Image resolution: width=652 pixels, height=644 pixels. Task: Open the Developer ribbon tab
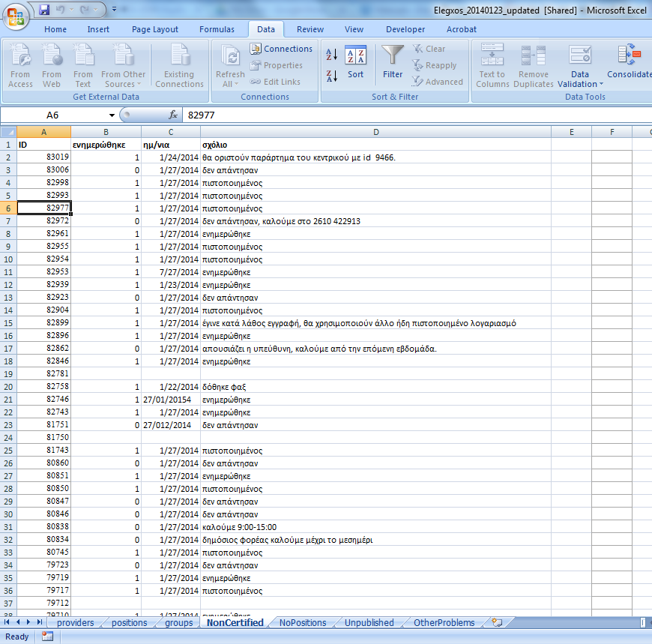point(405,29)
